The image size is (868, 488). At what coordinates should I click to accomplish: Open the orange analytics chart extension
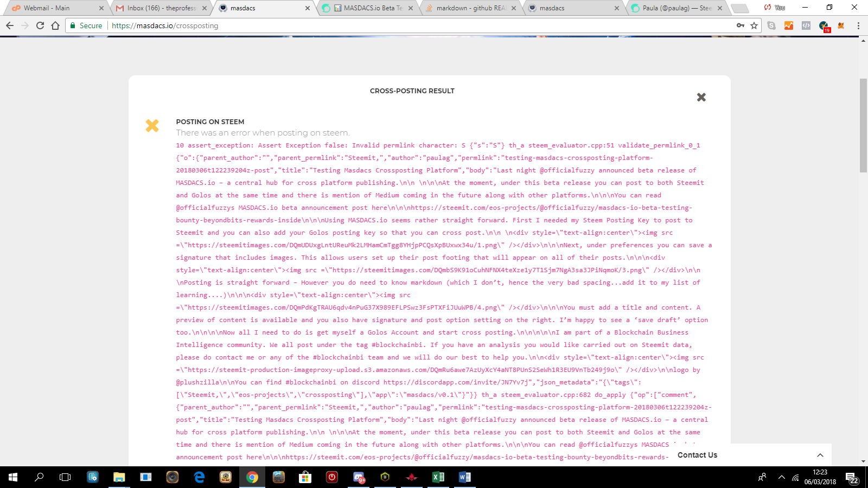(x=789, y=25)
